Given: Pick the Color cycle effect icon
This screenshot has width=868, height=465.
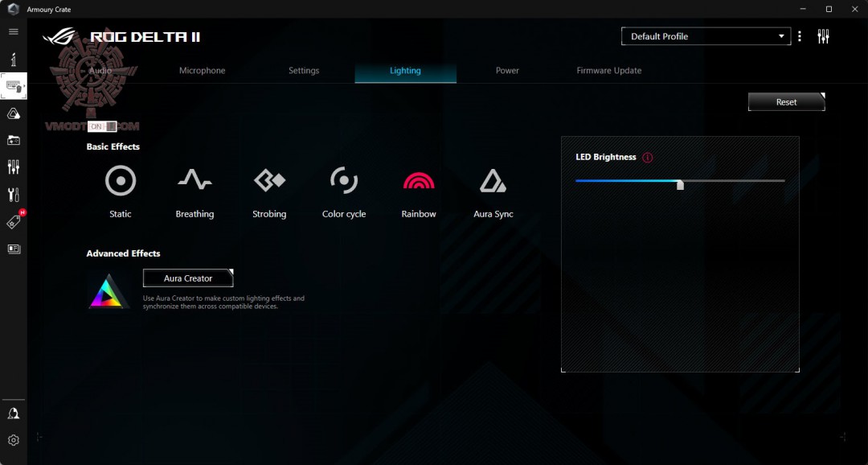Looking at the screenshot, I should coord(344,180).
